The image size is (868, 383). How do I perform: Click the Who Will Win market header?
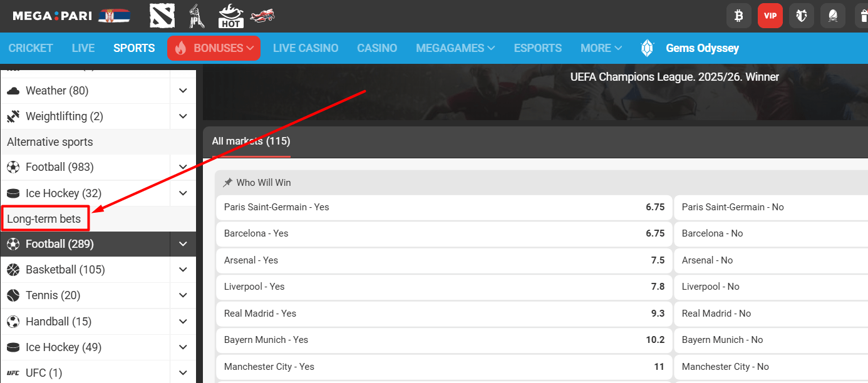[x=264, y=183]
